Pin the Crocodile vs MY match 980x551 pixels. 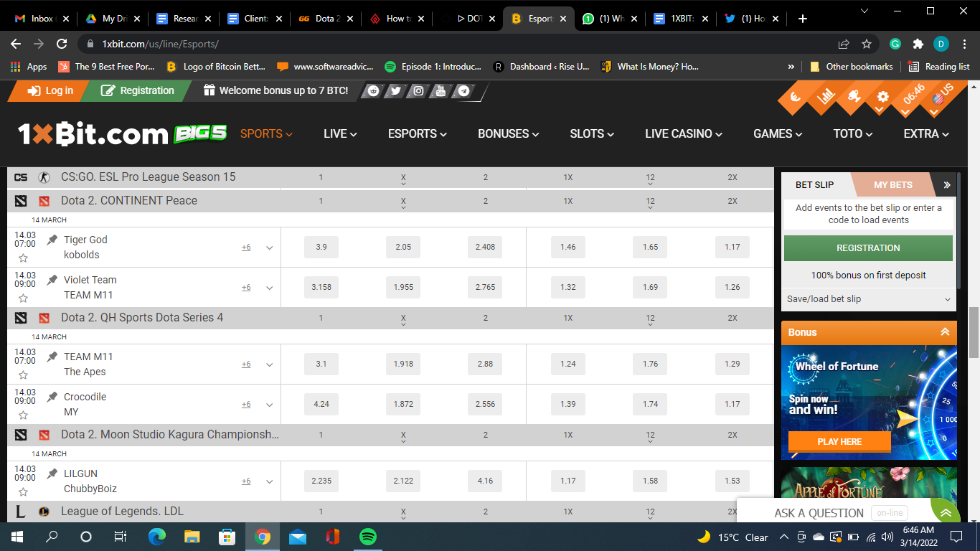click(50, 396)
